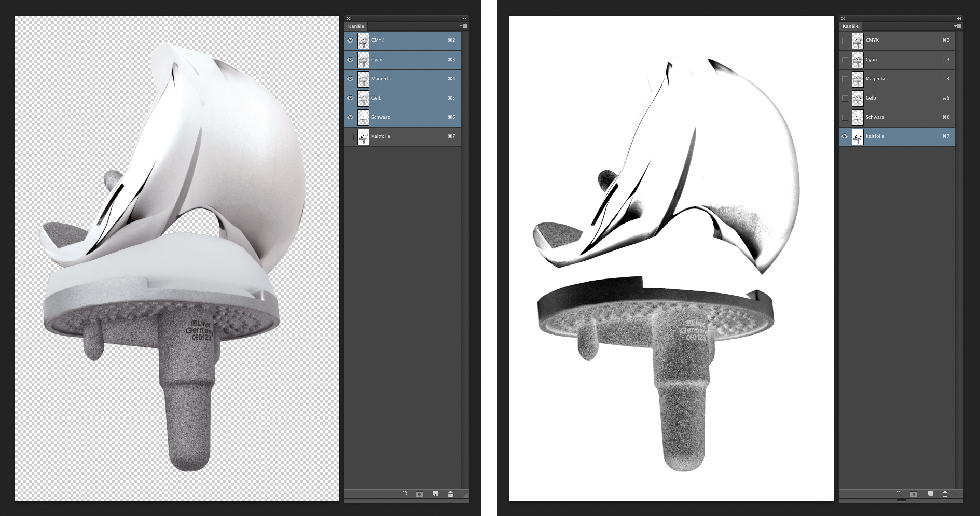Image resolution: width=980 pixels, height=516 pixels.
Task: Click save selection as channel icon, left panel
Action: tap(420, 494)
